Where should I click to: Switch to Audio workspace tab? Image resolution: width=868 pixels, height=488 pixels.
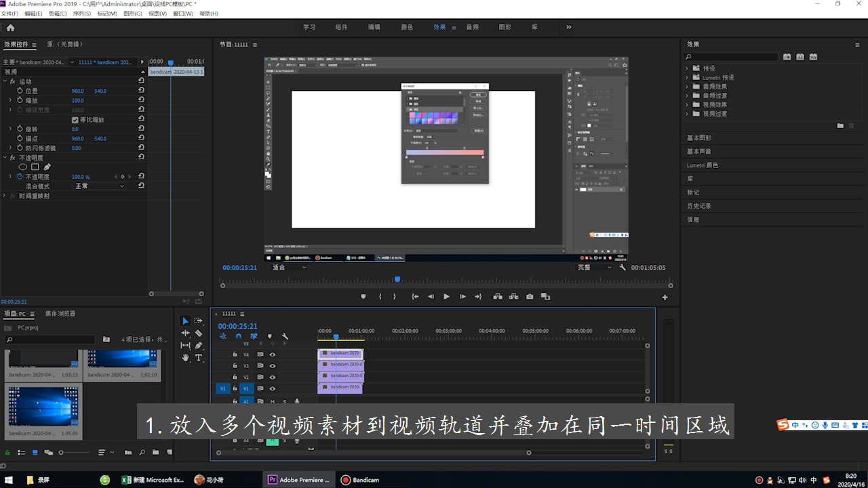(472, 27)
